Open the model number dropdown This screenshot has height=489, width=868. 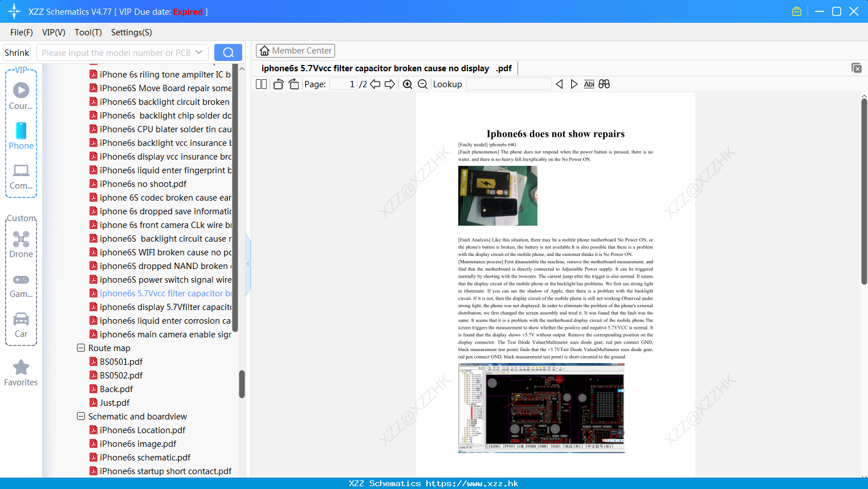coord(199,52)
